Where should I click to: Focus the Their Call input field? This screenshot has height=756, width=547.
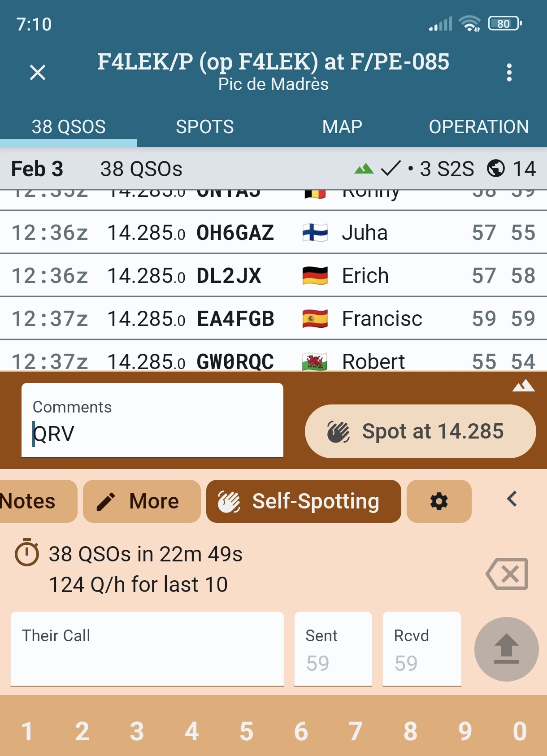pyautogui.click(x=147, y=650)
